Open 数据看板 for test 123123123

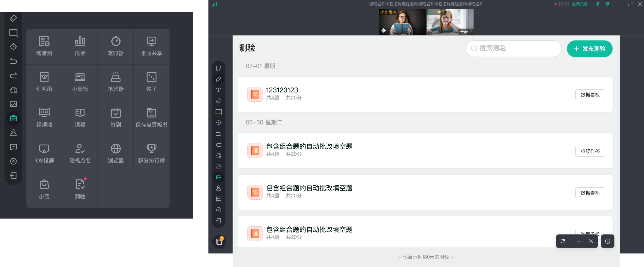590,95
